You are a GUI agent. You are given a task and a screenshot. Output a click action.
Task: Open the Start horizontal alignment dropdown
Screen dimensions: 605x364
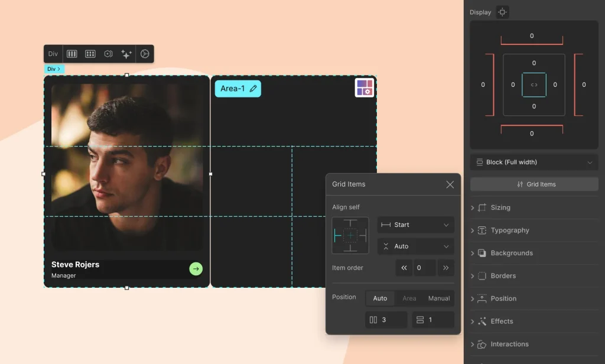[415, 225]
